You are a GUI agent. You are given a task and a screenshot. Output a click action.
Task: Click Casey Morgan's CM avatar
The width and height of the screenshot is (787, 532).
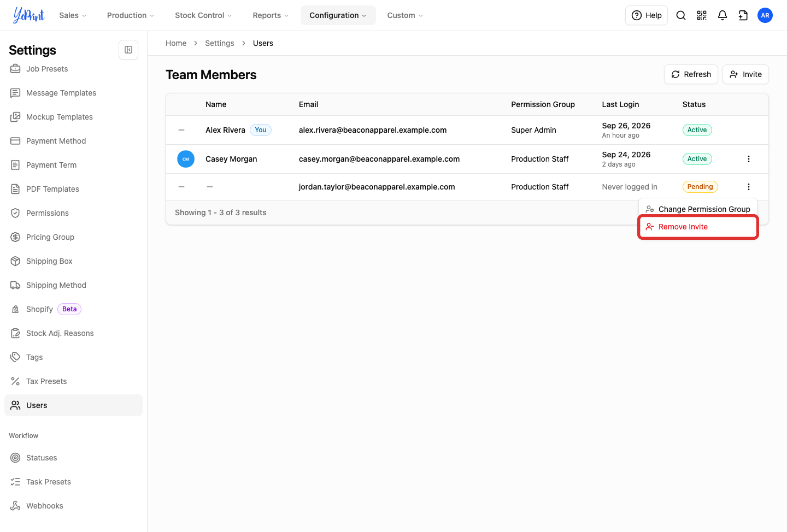pos(186,159)
